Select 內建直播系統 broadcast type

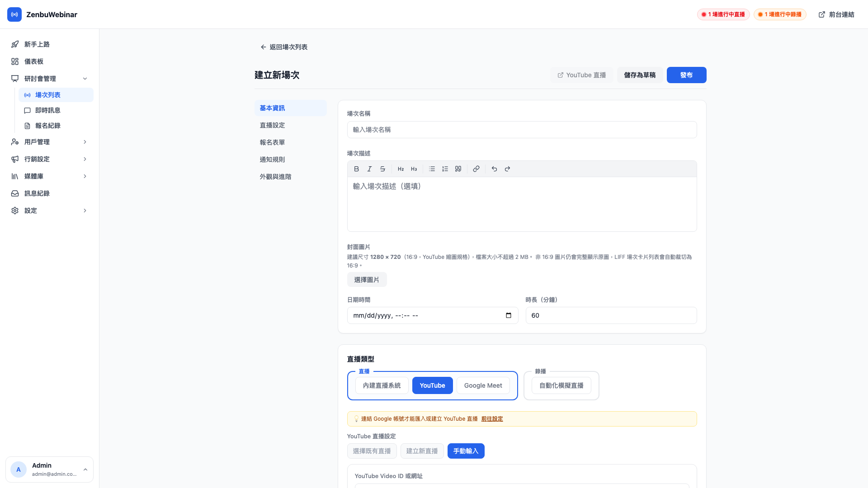[382, 385]
